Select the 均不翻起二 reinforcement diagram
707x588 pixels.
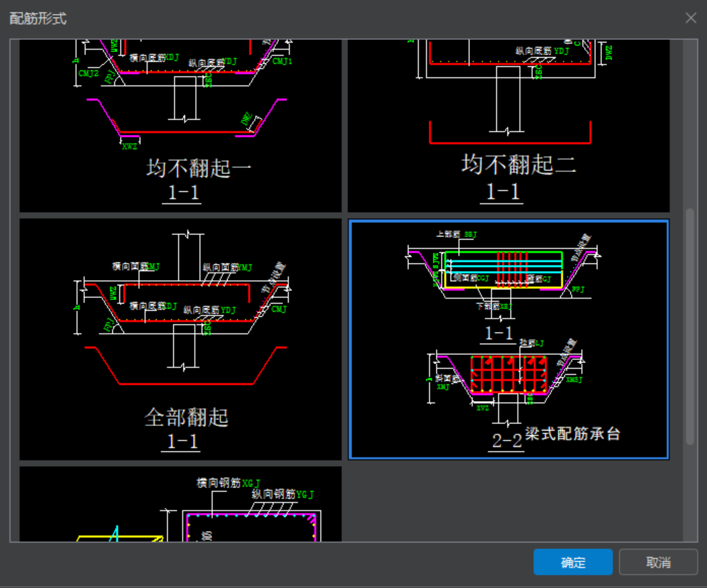509,125
